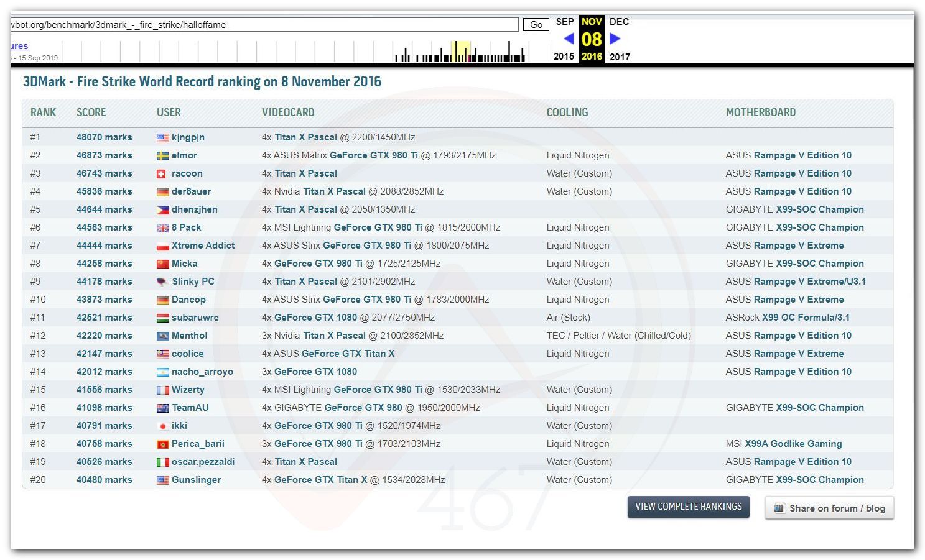Click the View Complete Rankings button

688,507
